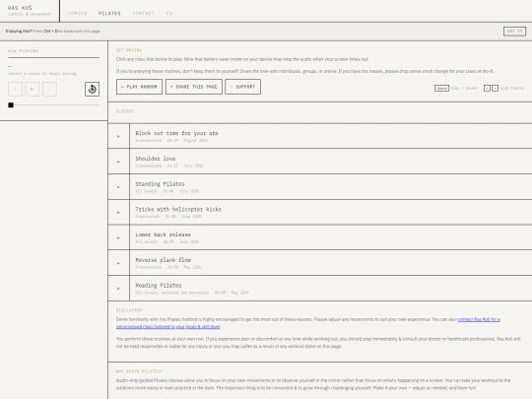The image size is (532, 399).
Task: Go to the CV navigation tab
Action: click(x=169, y=13)
